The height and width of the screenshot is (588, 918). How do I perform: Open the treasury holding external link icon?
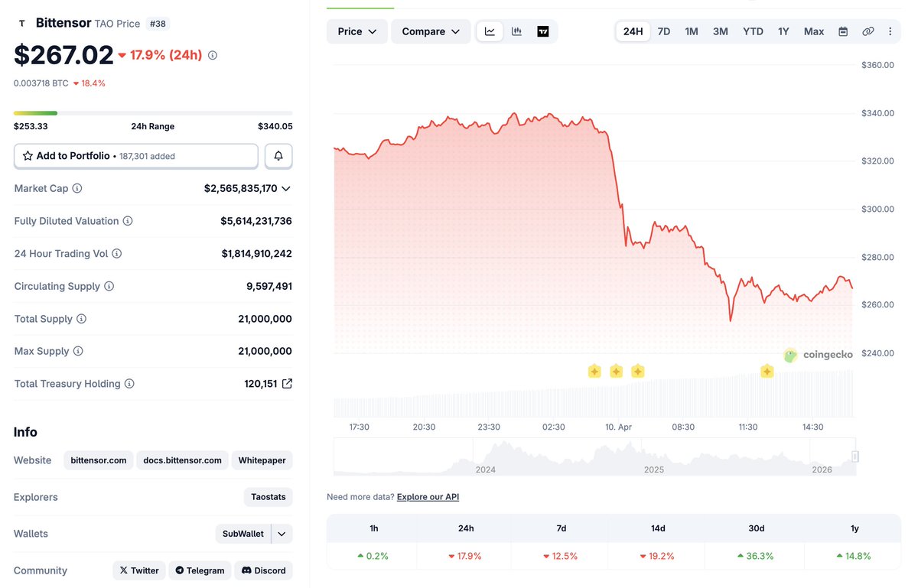287,384
